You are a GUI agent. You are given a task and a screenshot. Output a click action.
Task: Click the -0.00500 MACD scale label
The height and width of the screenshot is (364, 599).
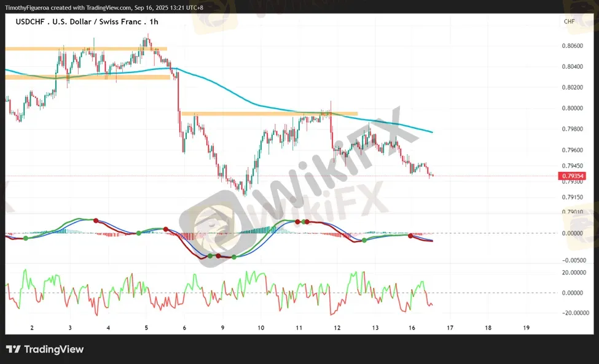click(x=574, y=260)
